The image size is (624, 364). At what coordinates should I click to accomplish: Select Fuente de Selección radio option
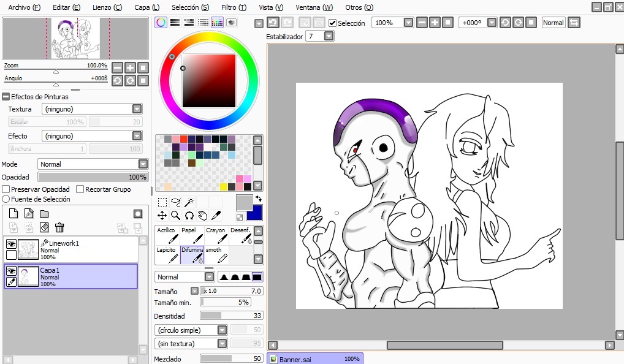[x=6, y=199]
